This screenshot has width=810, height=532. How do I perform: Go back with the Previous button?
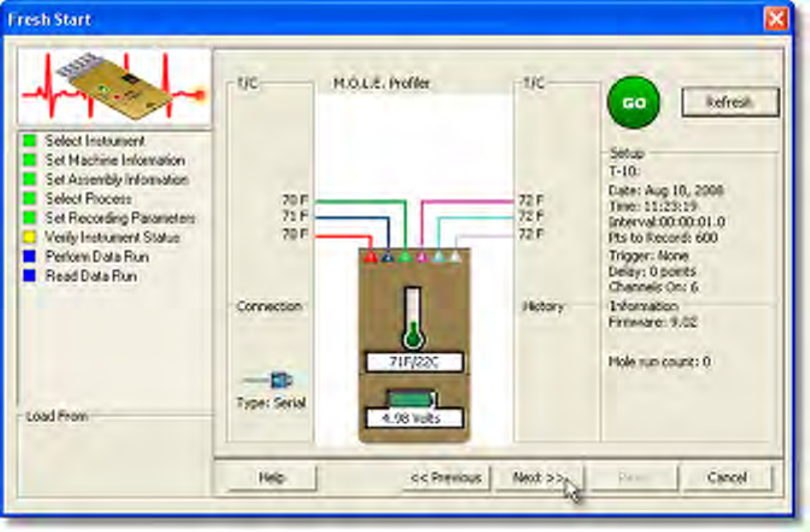pyautogui.click(x=446, y=477)
